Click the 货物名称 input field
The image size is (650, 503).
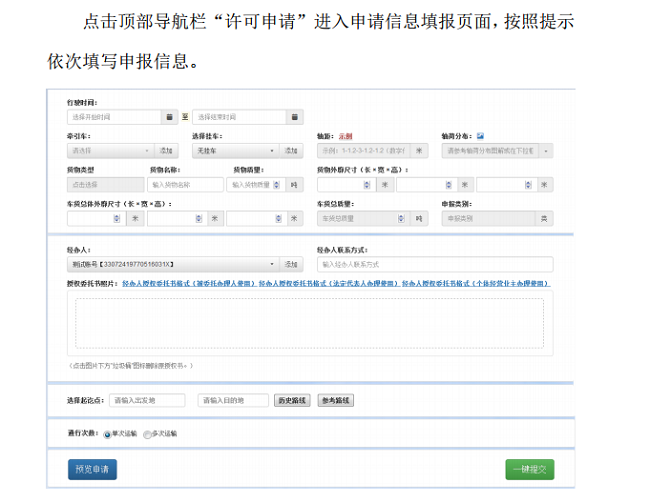click(186, 185)
